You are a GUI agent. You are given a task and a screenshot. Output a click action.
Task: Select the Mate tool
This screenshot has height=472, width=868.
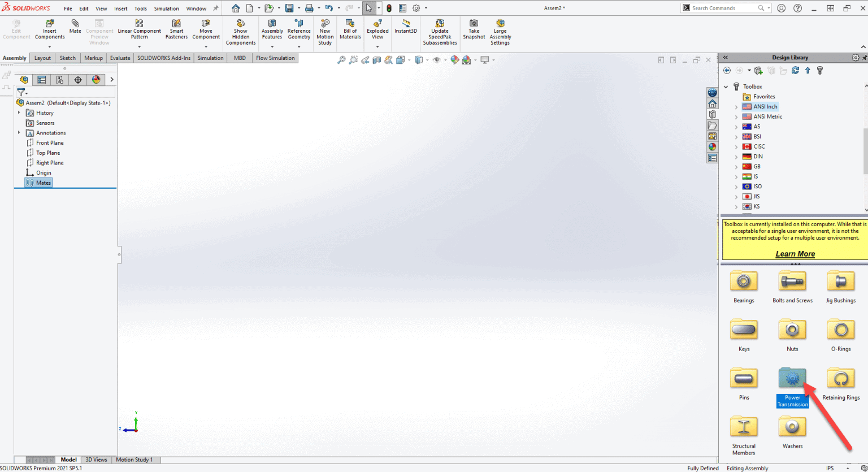coord(75,27)
